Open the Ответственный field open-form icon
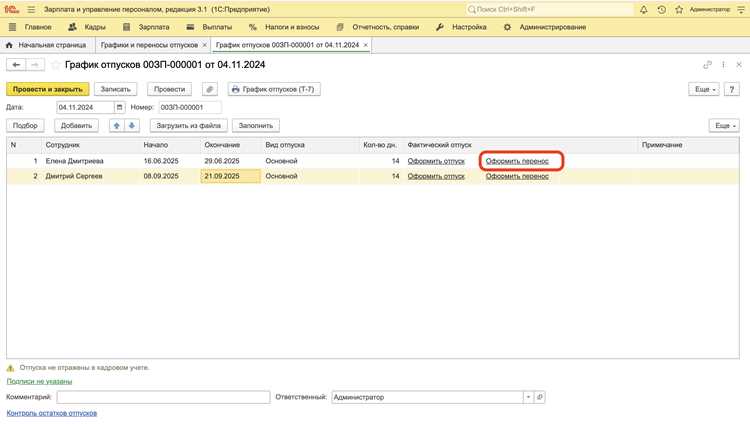Screen dimensions: 750x424 click(x=540, y=397)
